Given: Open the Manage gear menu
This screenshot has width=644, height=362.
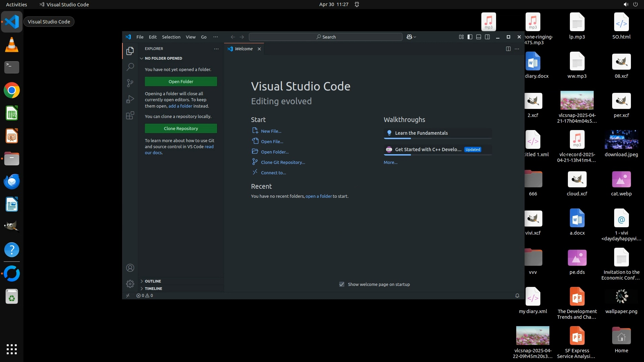Looking at the screenshot, I should (x=130, y=284).
